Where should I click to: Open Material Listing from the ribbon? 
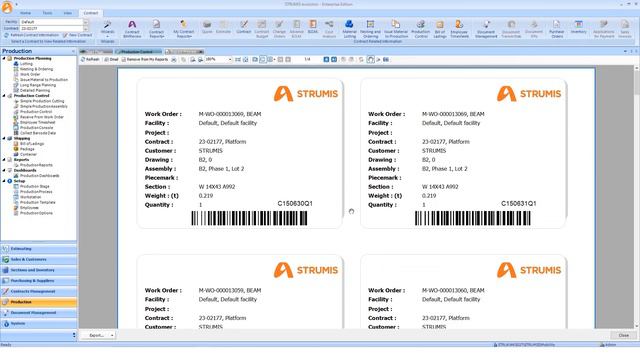349,29
